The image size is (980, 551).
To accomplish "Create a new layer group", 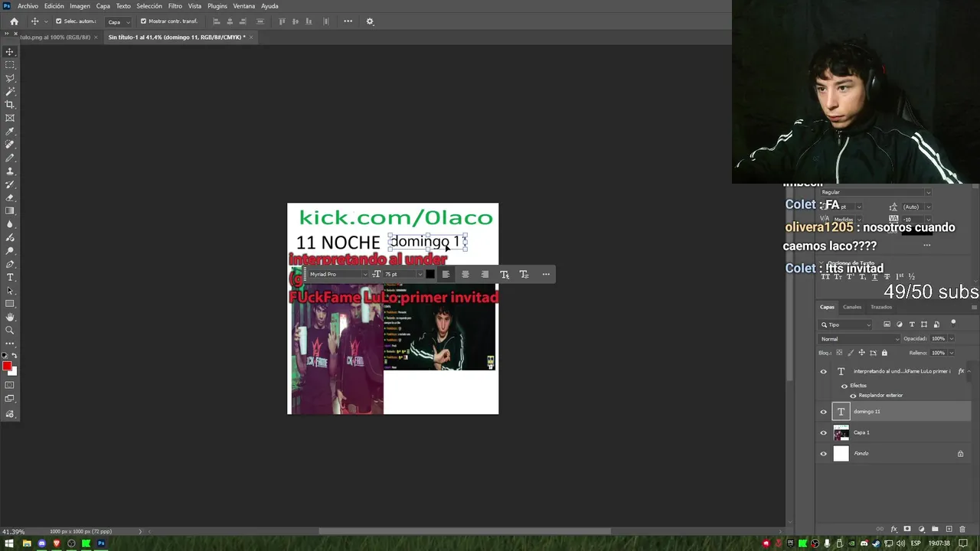I will [x=935, y=529].
